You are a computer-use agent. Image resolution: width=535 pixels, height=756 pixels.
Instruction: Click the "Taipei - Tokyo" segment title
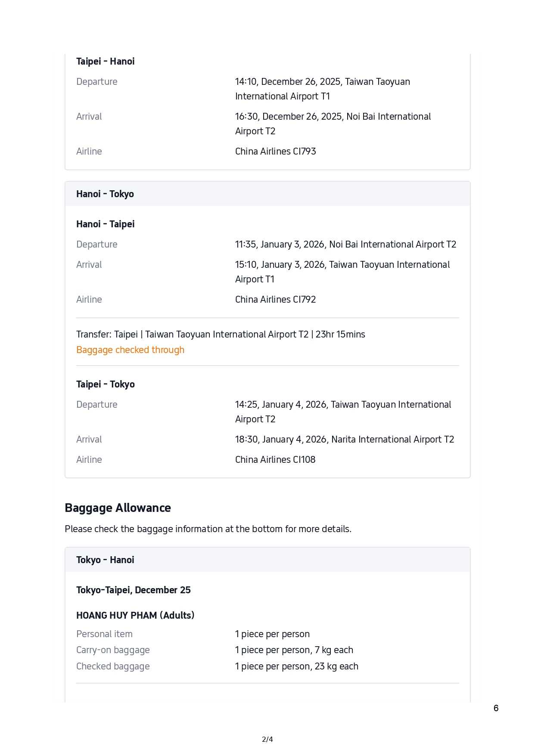tap(105, 384)
